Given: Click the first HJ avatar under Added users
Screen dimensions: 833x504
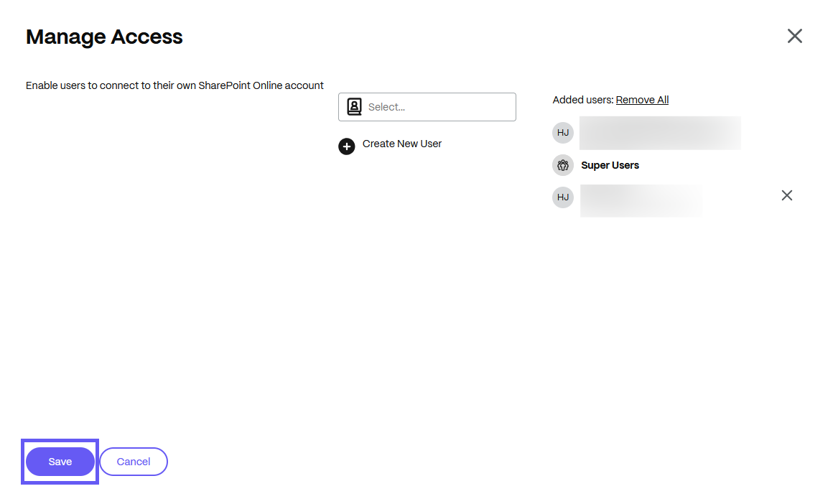Looking at the screenshot, I should tap(563, 133).
